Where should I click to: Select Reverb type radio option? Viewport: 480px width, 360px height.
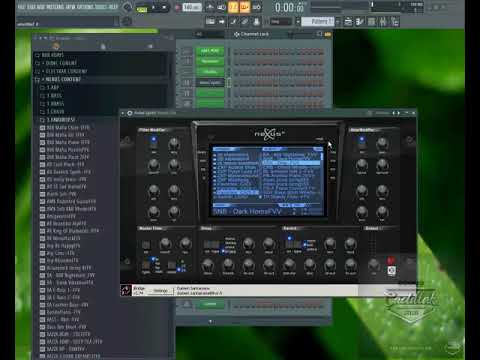(x=305, y=244)
